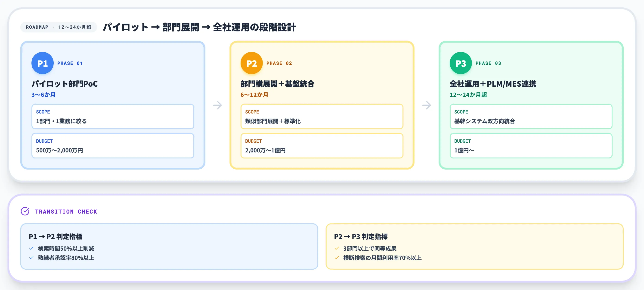Click the title 部門横展開＋基盤統合
This screenshot has height=290, width=644.
pos(278,84)
